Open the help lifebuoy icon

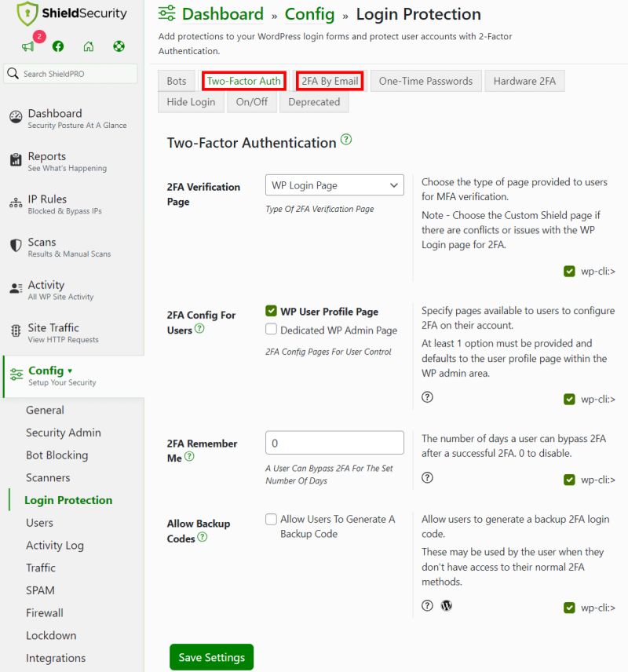(x=119, y=46)
